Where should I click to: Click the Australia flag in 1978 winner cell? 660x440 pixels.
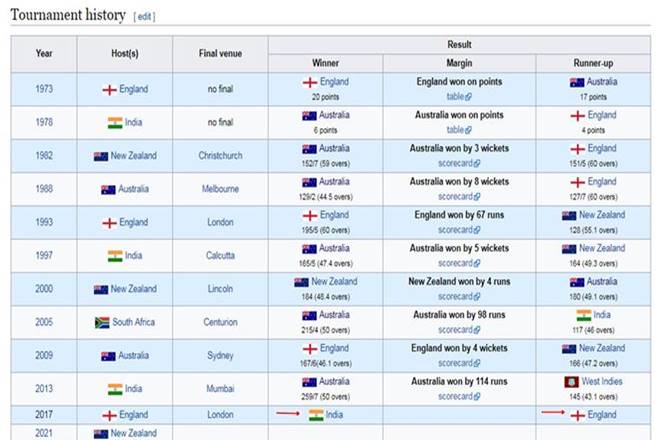309,116
